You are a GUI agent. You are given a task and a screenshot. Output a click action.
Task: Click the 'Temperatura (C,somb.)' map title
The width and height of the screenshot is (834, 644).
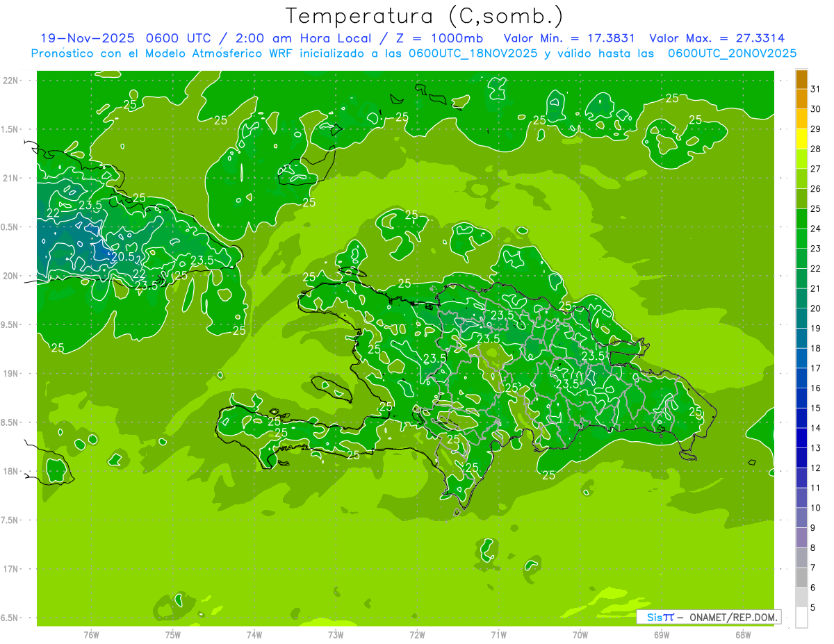(x=424, y=17)
